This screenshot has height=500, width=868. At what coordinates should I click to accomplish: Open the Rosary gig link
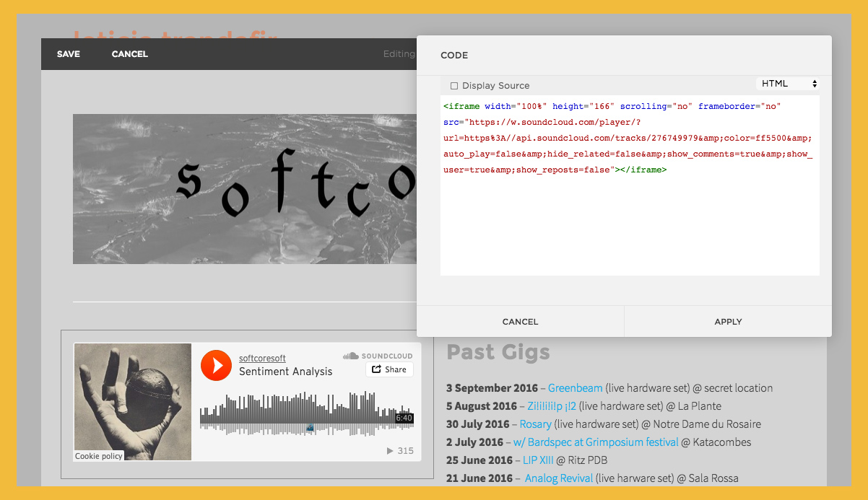click(x=536, y=424)
